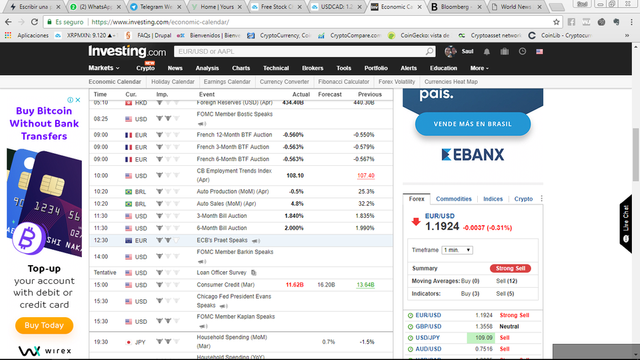
Task: Click the ad info icon
Action: coord(70,100)
